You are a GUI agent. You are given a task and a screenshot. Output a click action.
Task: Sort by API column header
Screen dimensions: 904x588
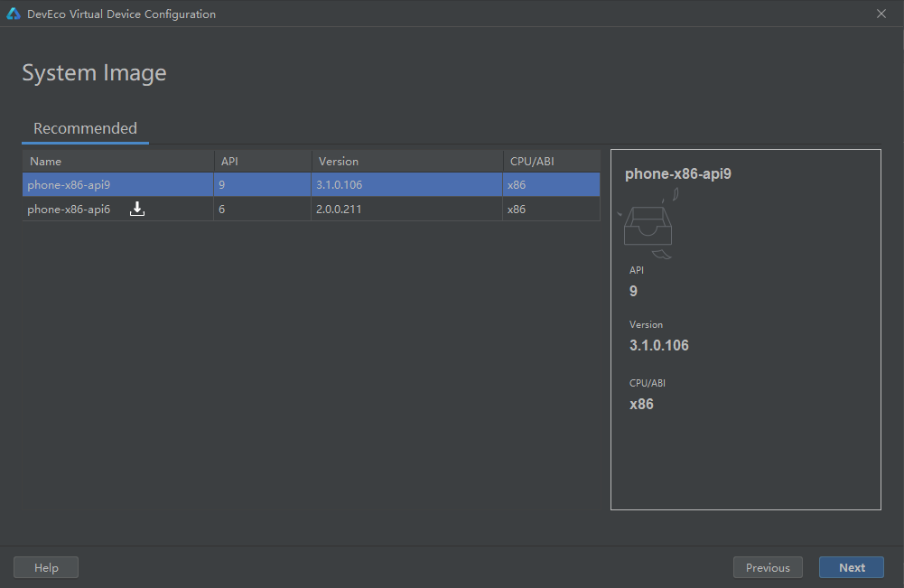click(x=263, y=162)
